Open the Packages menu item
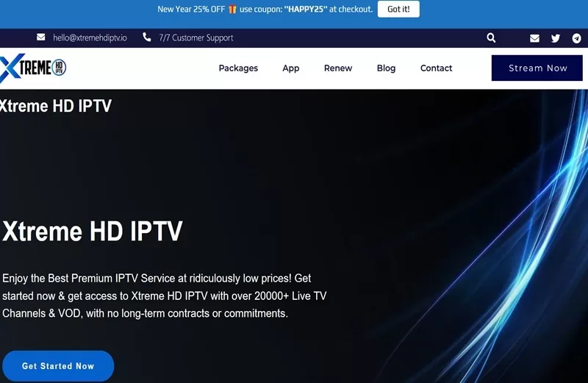 click(x=238, y=68)
